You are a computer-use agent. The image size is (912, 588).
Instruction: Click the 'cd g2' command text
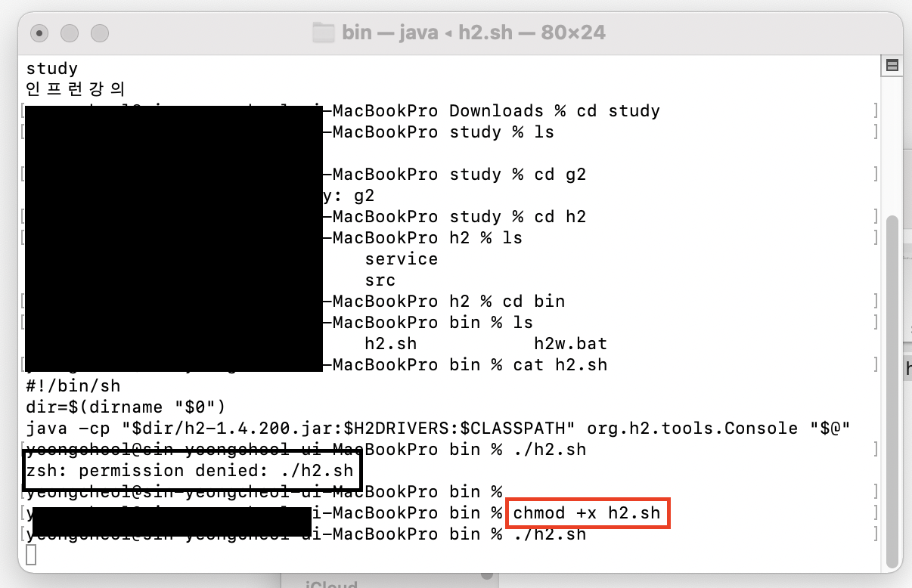coord(560,175)
